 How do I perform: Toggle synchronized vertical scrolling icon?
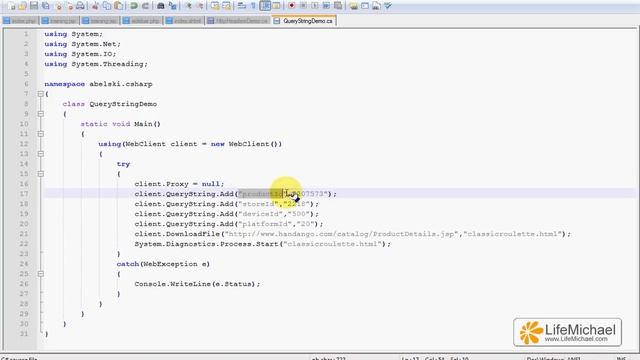(216, 6)
